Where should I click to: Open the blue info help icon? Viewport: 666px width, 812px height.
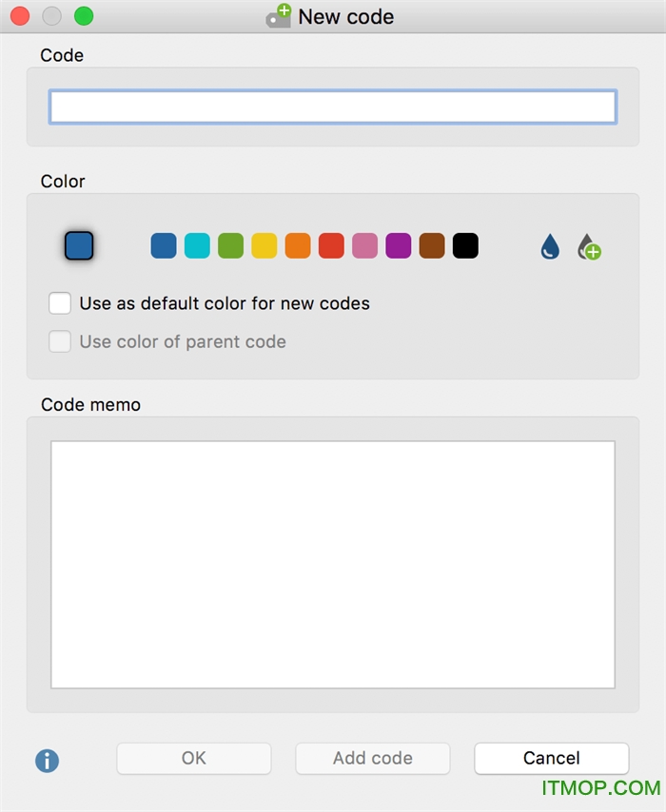pyautogui.click(x=48, y=761)
